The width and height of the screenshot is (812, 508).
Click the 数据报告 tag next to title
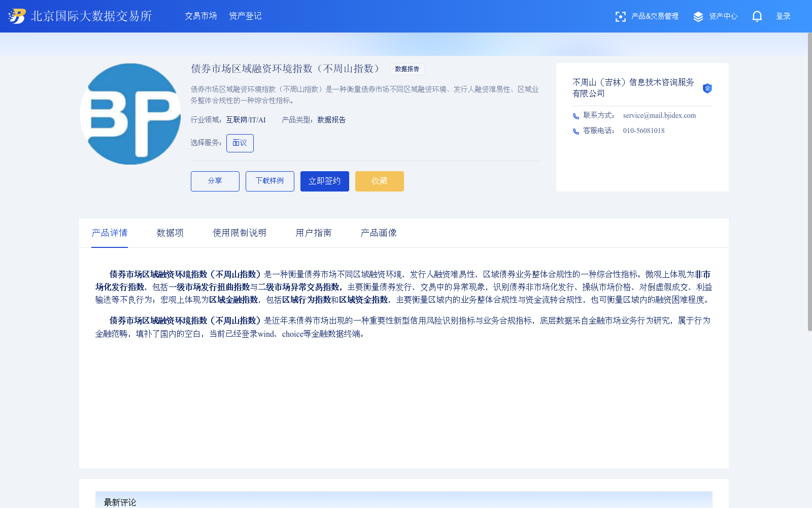coord(407,69)
